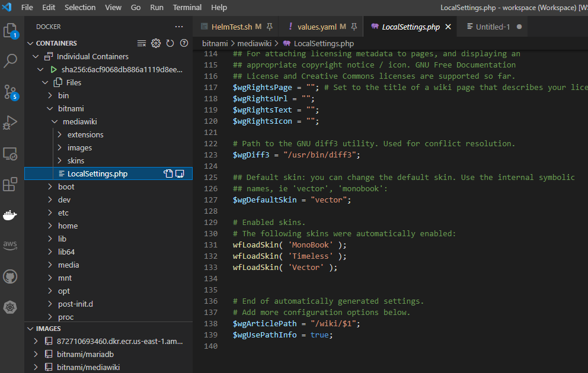Click the download icon on LocalSettings.php row
588x373 pixels.
pos(180,173)
